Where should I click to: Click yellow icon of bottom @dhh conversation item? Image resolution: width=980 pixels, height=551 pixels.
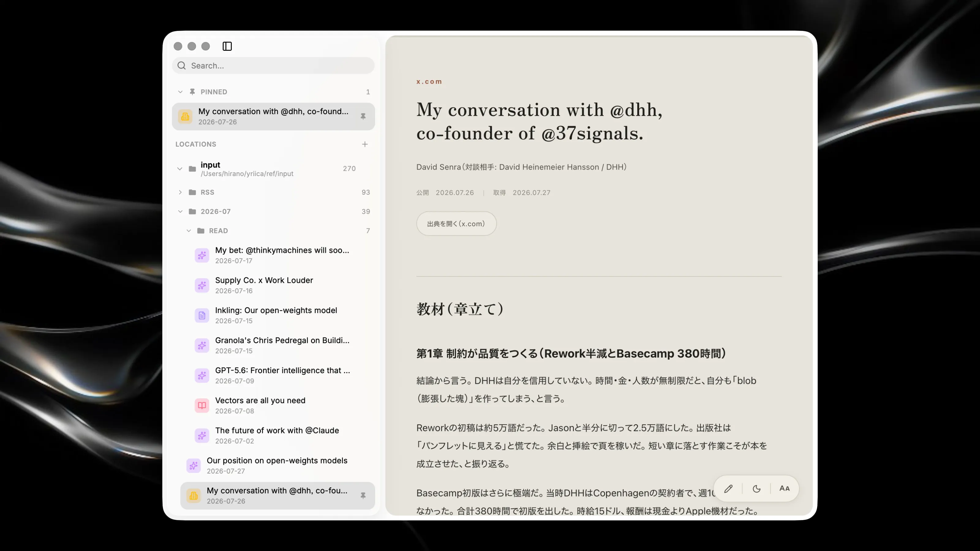coord(194,496)
